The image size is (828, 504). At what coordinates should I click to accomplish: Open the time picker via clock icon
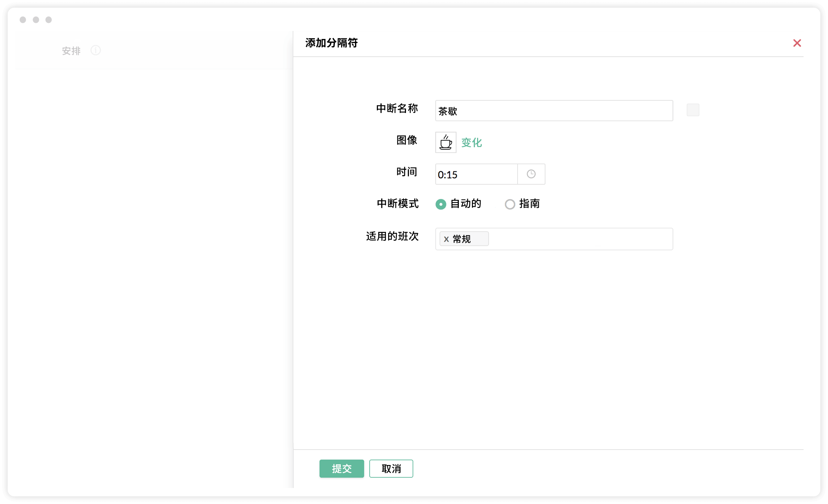[531, 174]
